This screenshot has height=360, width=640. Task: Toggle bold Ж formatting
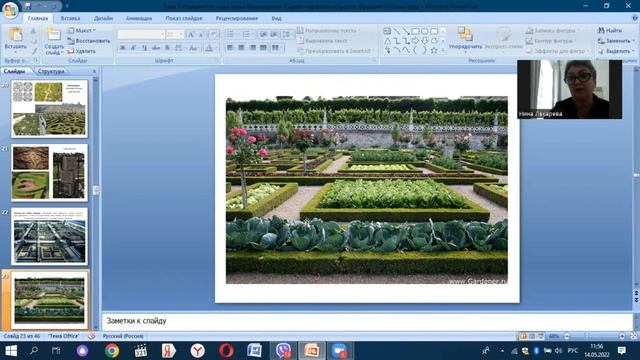click(x=122, y=48)
